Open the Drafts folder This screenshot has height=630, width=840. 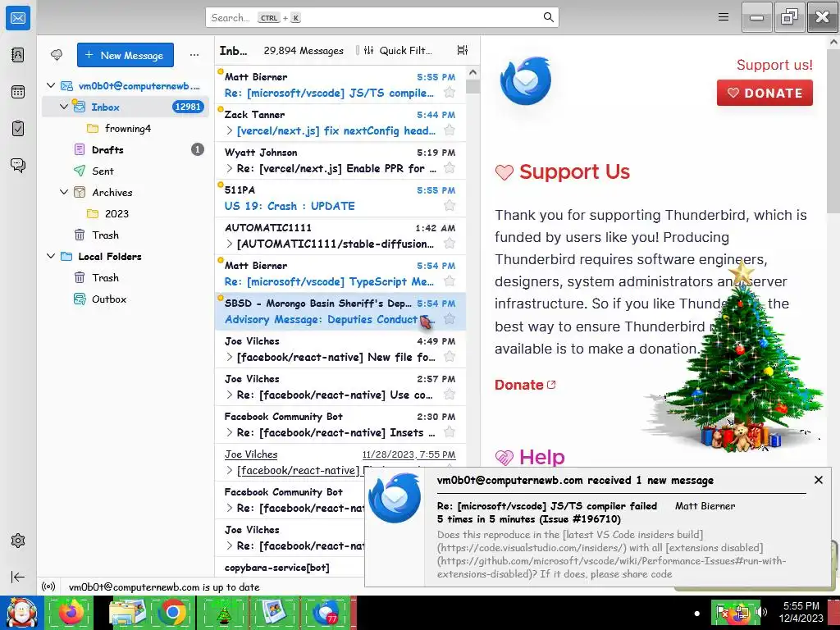[126, 149]
